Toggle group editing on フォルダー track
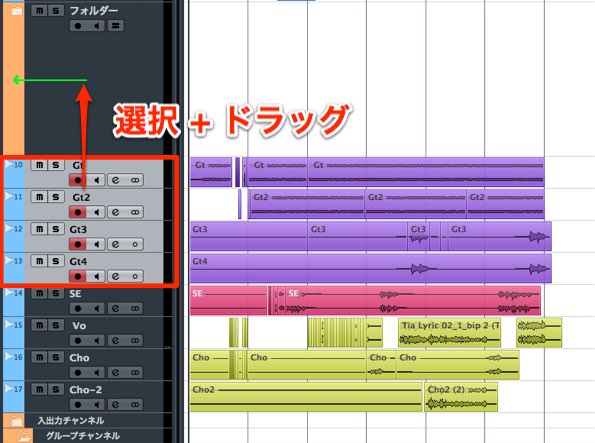595x443 pixels. coord(116,26)
